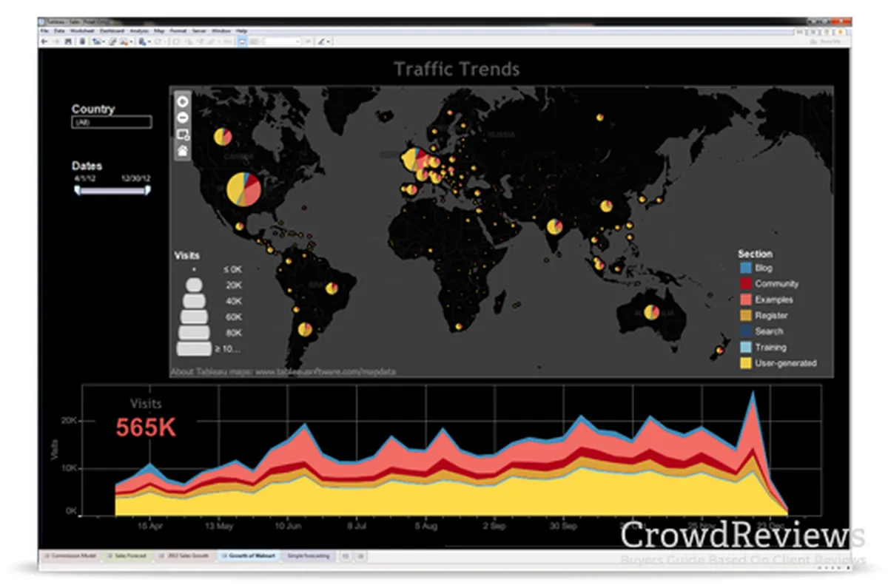Viewport: 888px width, 588px height.
Task: Click the 15 Apr axis label
Action: click(150, 527)
